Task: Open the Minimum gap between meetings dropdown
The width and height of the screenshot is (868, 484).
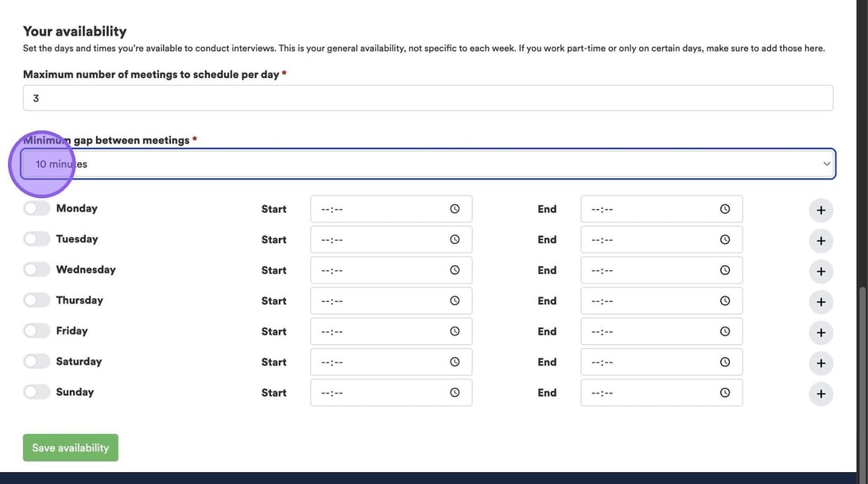Action: coord(428,164)
